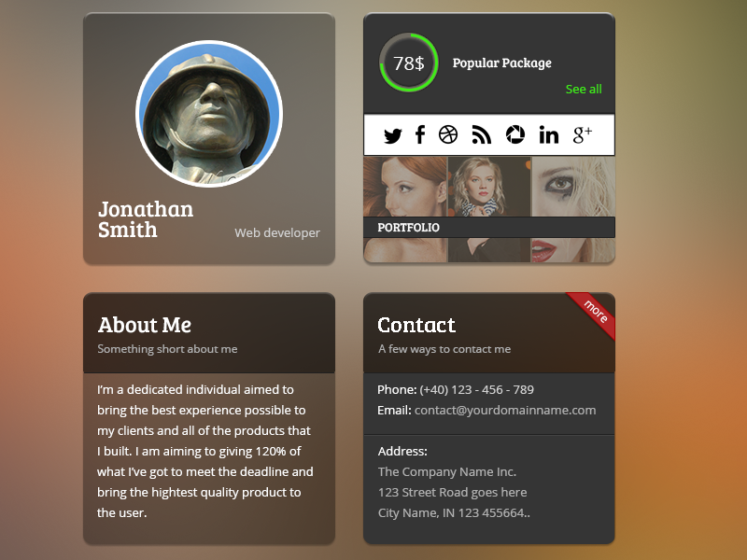Click the contact@yourdomainname.com email link
Image resolution: width=747 pixels, height=560 pixels.
point(505,410)
